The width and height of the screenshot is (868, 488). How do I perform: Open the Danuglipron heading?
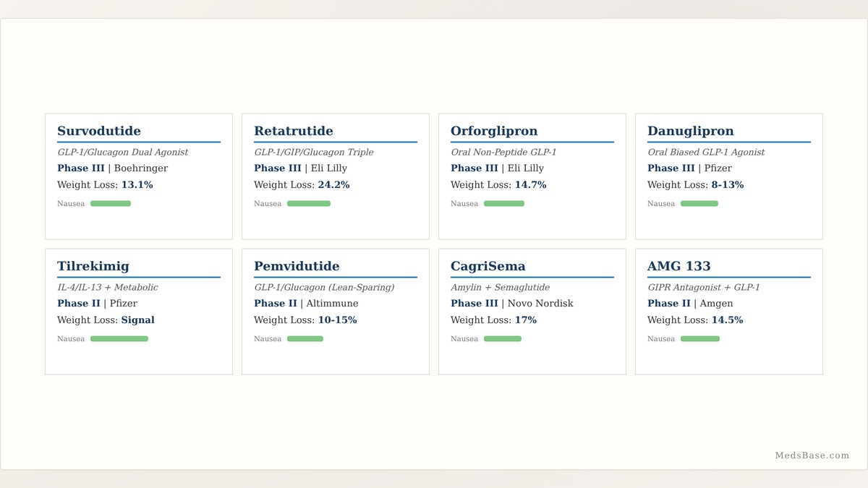[691, 131]
